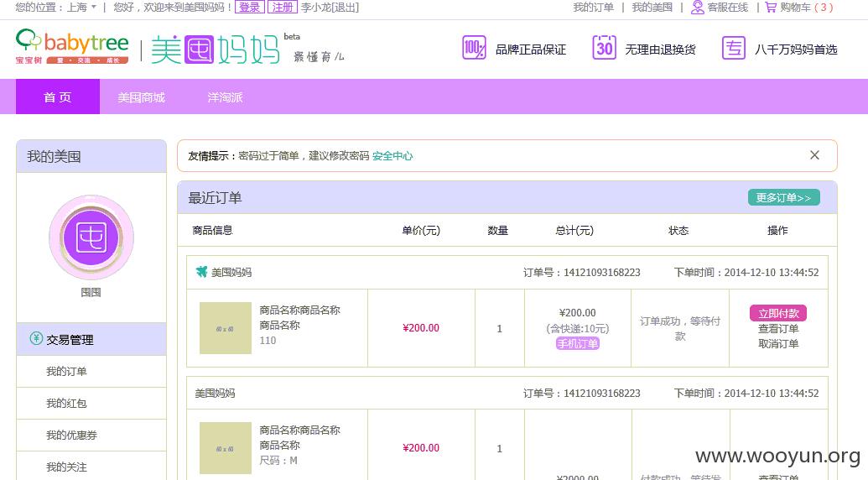Click the 单价(元) column header
Viewport: 868px width, 480px height.
coord(421,230)
